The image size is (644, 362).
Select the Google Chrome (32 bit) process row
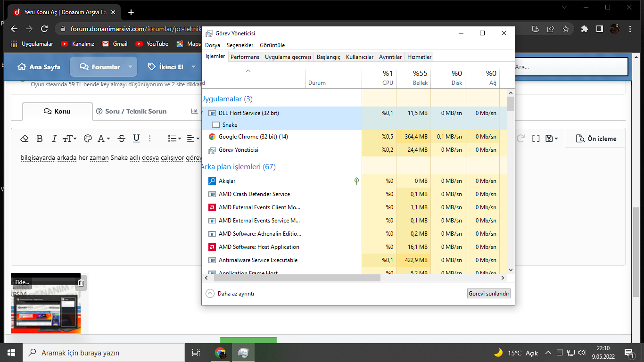click(x=354, y=137)
